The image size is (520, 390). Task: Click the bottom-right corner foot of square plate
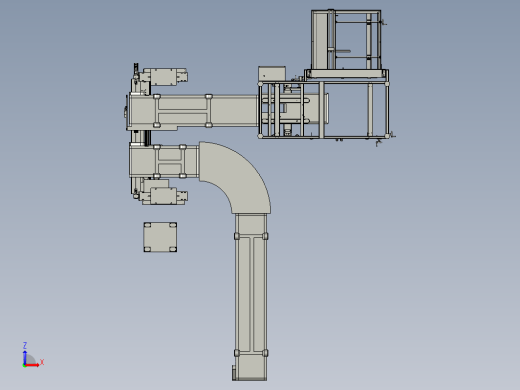[173, 249]
